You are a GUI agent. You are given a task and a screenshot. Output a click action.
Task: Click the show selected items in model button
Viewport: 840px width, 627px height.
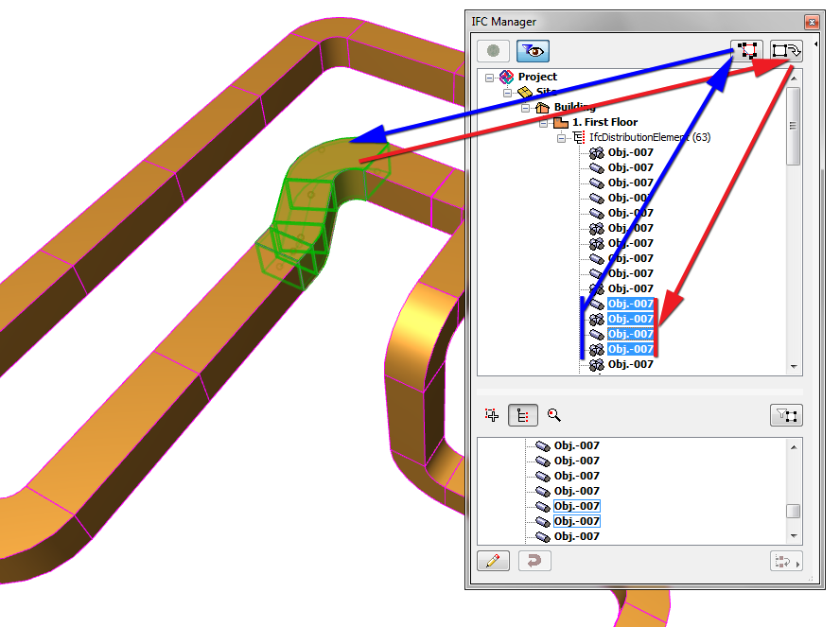pos(746,51)
